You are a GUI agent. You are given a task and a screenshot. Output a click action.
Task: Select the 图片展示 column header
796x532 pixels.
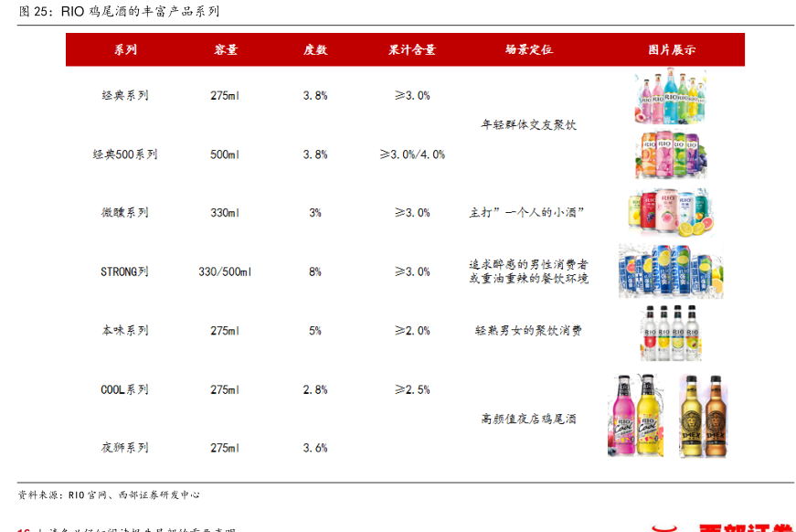click(671, 50)
